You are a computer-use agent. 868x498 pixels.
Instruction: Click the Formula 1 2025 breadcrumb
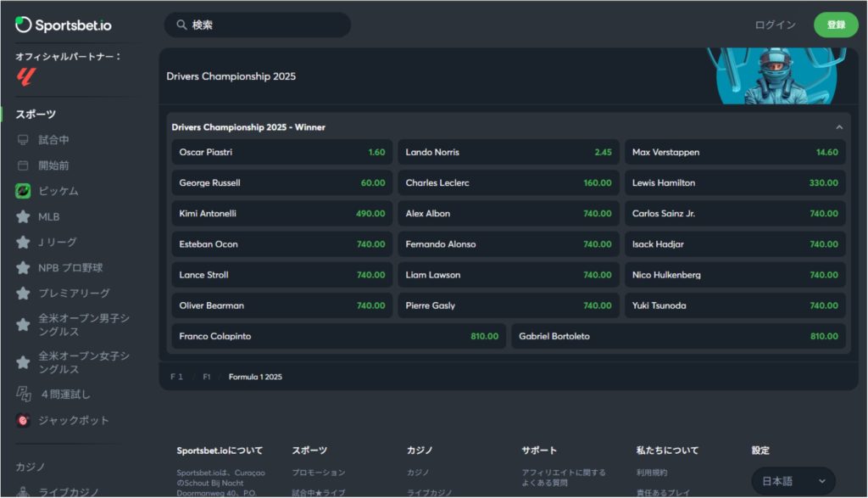pyautogui.click(x=255, y=377)
